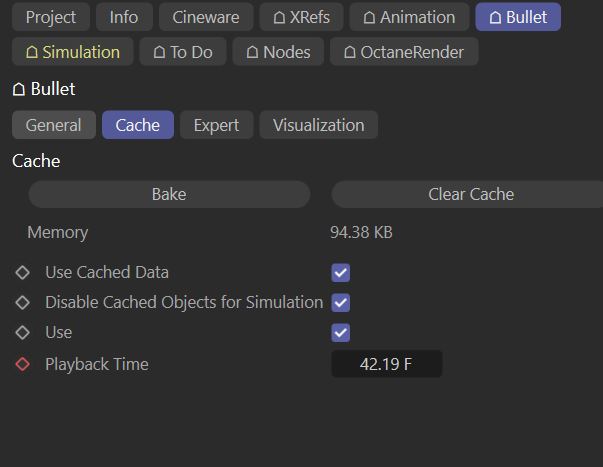
Task: Select the XRefs tab
Action: pos(301,17)
